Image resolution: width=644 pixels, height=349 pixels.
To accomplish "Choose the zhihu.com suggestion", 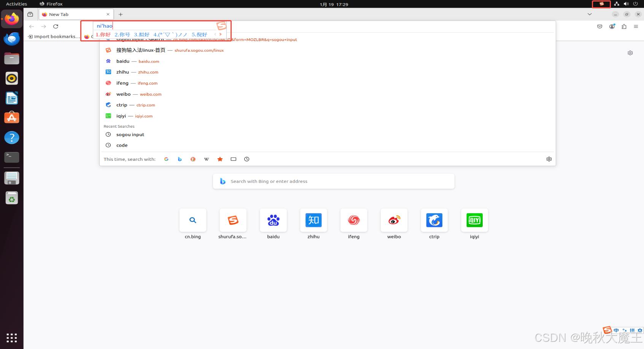I will 328,72.
